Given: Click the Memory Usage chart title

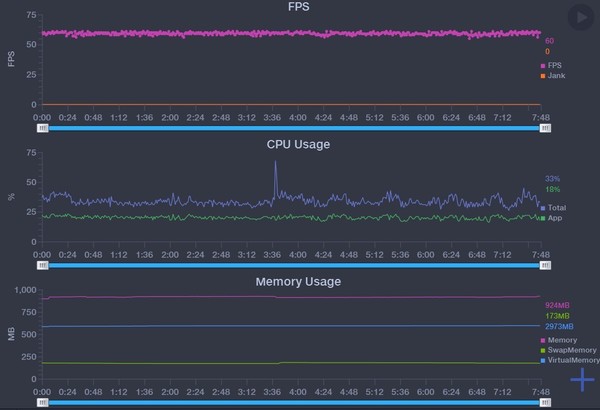Looking at the screenshot, I should 298,282.
